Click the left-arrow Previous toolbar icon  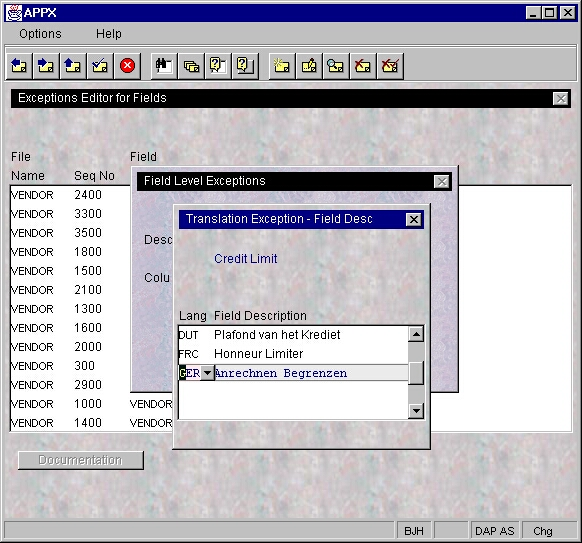[19, 66]
